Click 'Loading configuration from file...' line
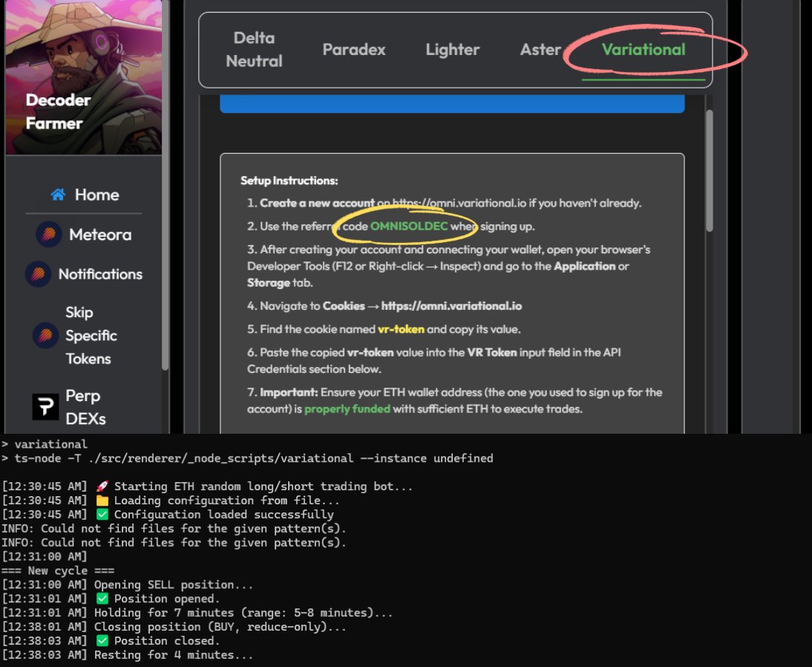The image size is (812, 667). click(171, 500)
